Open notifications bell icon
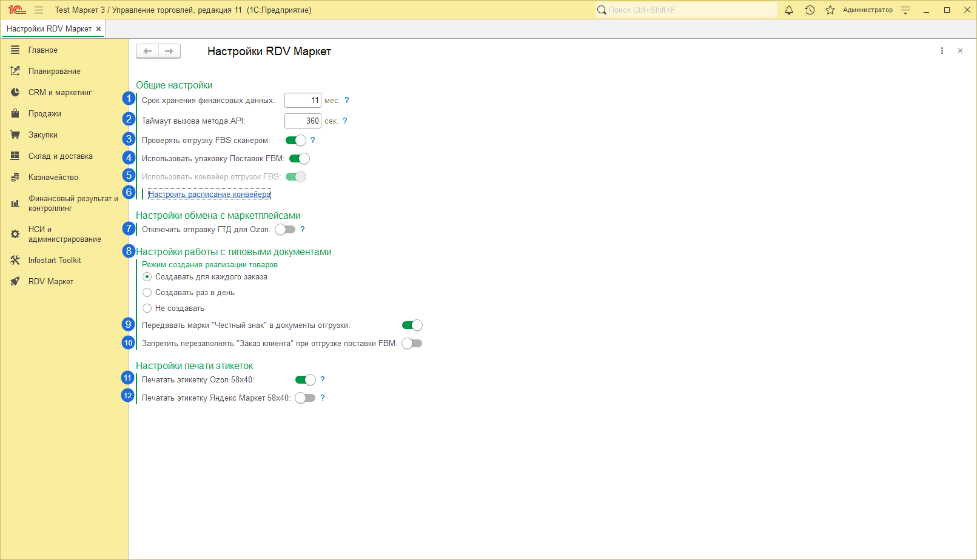This screenshot has width=977, height=560. click(x=789, y=10)
